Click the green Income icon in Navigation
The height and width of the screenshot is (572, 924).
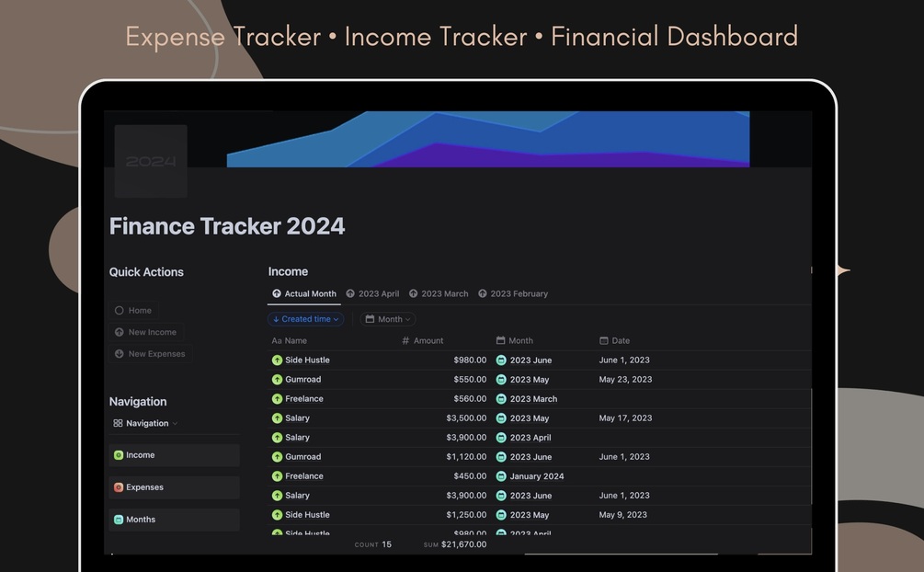click(x=119, y=455)
